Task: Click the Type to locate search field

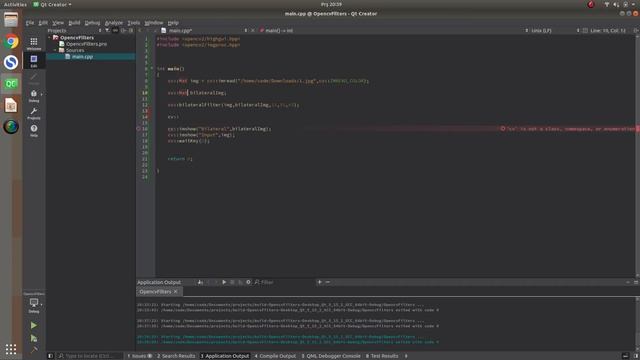Action: click(x=89, y=356)
